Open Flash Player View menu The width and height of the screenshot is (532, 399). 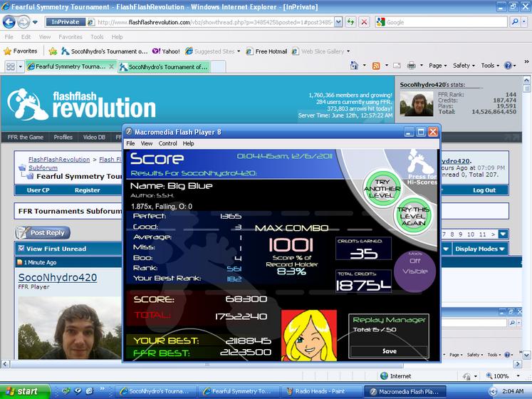[x=147, y=144]
